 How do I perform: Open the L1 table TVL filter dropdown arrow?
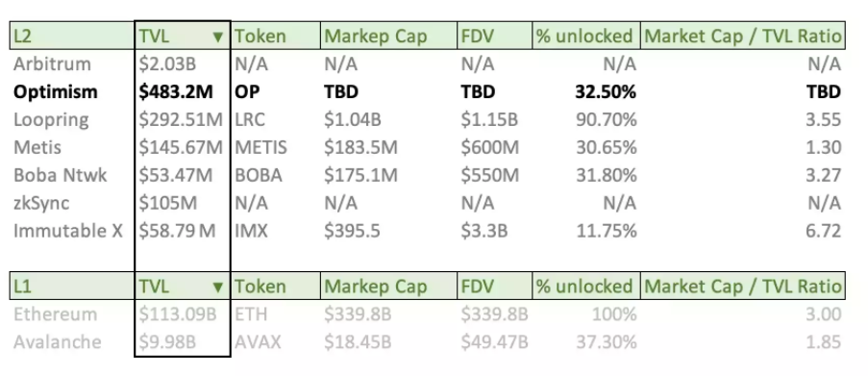pyautogui.click(x=218, y=287)
